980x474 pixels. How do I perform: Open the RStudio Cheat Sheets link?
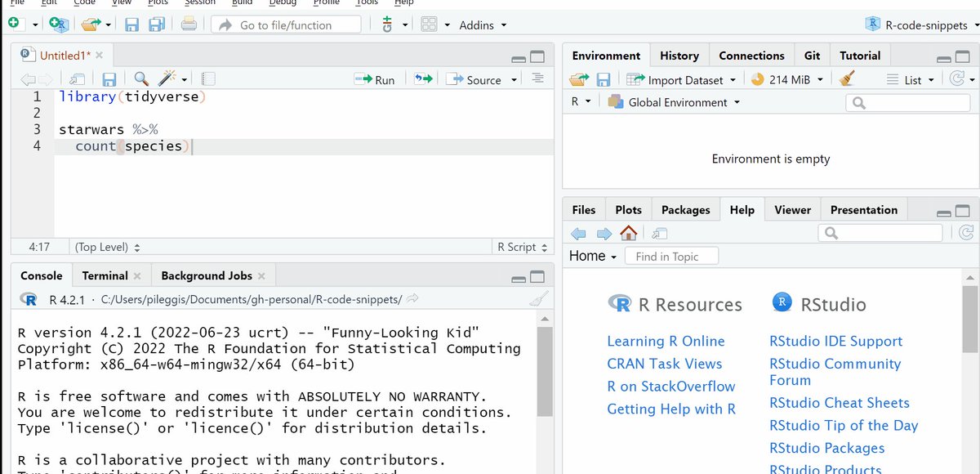[839, 403]
